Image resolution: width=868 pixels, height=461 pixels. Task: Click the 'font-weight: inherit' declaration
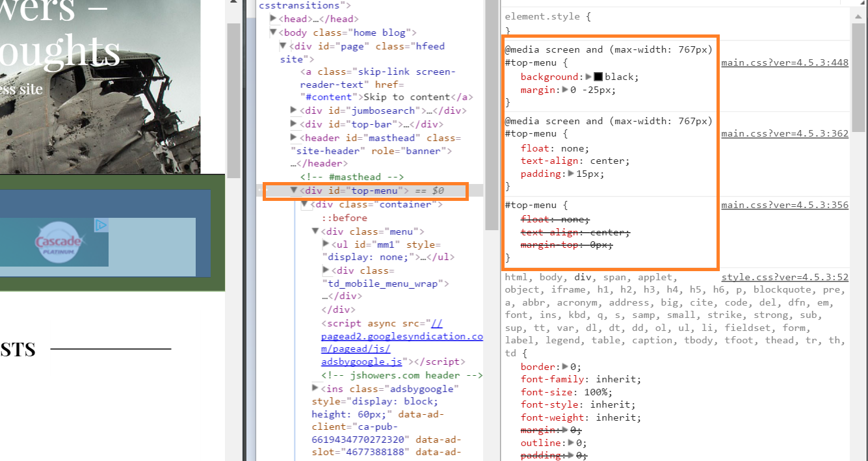[x=581, y=417]
